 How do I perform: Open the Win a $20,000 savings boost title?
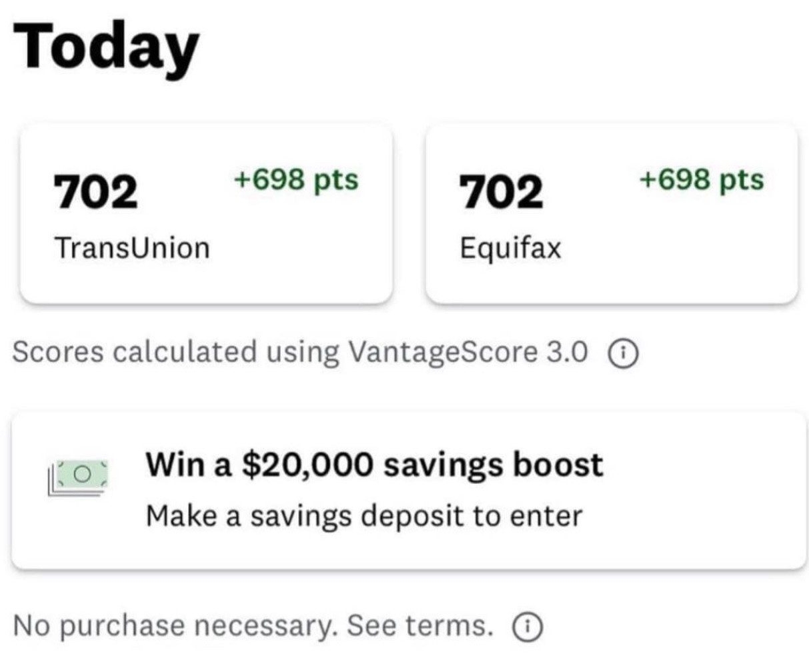point(374,464)
